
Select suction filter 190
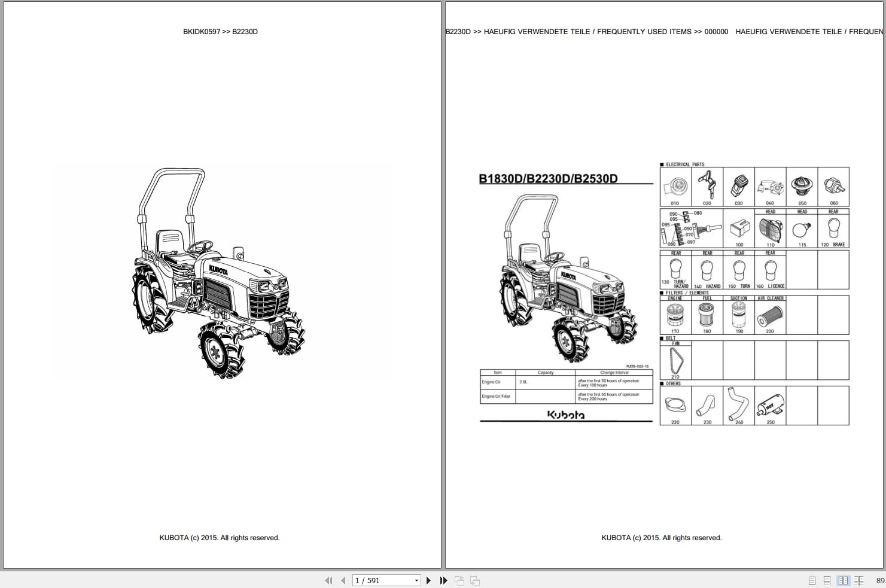[739, 315]
